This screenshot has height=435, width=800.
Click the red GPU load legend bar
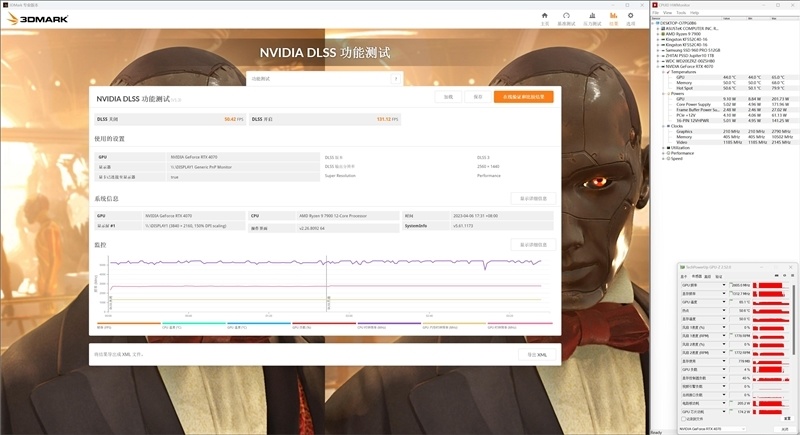(324, 323)
